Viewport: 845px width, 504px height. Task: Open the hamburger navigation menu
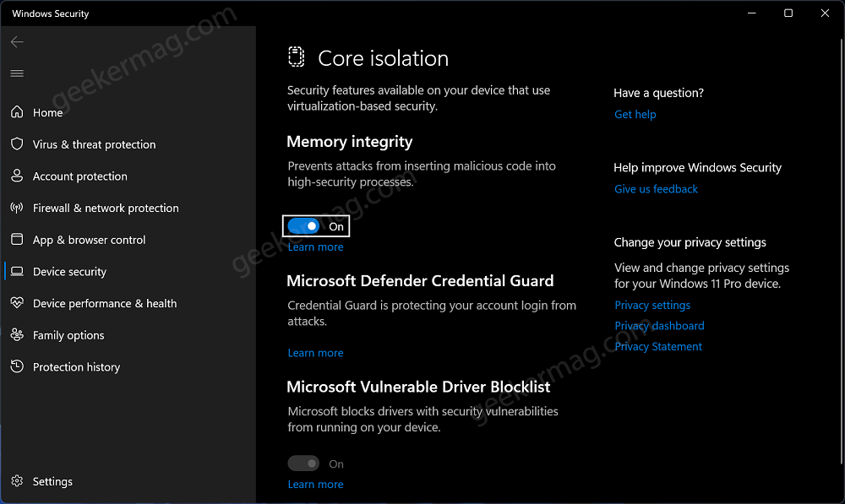pos(17,73)
